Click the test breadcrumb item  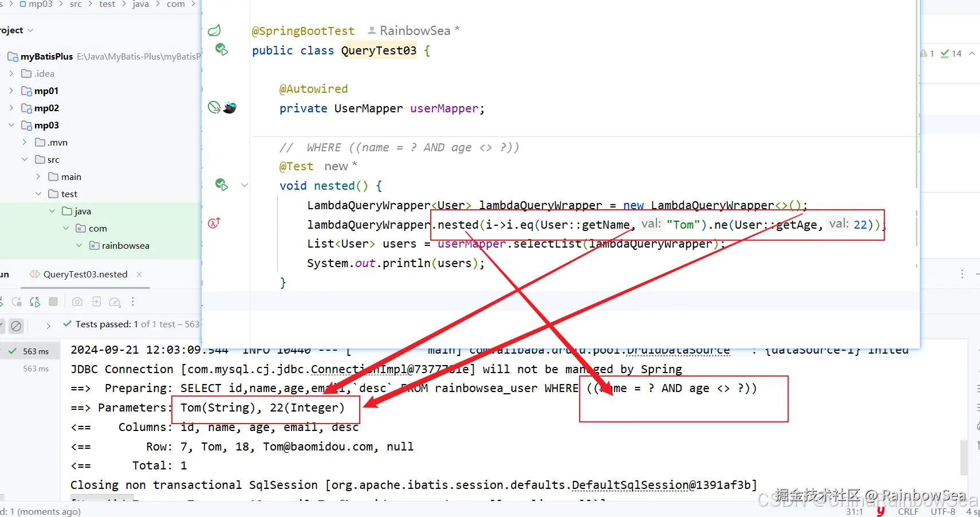click(x=107, y=4)
